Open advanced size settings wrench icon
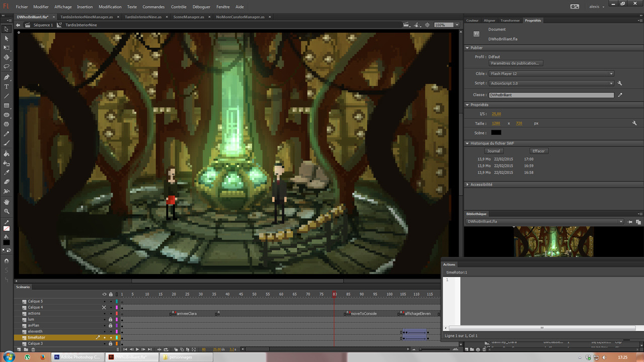The image size is (644, 362). click(x=635, y=123)
